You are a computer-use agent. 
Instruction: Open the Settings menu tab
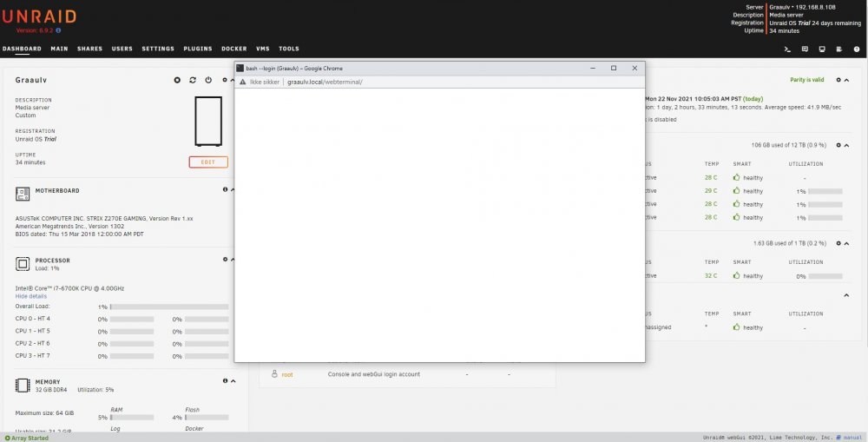click(158, 49)
